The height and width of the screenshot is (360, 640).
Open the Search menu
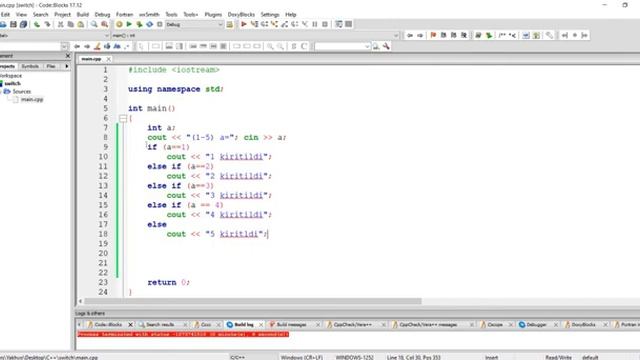click(40, 14)
